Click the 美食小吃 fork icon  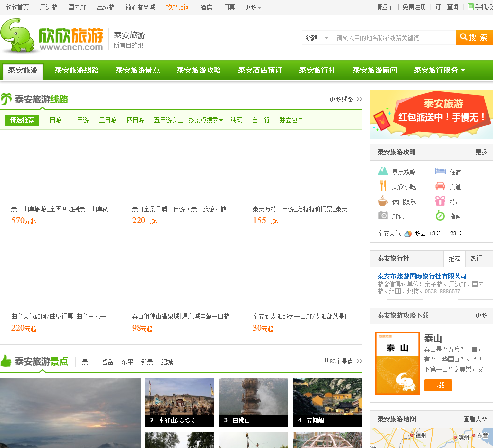(383, 186)
